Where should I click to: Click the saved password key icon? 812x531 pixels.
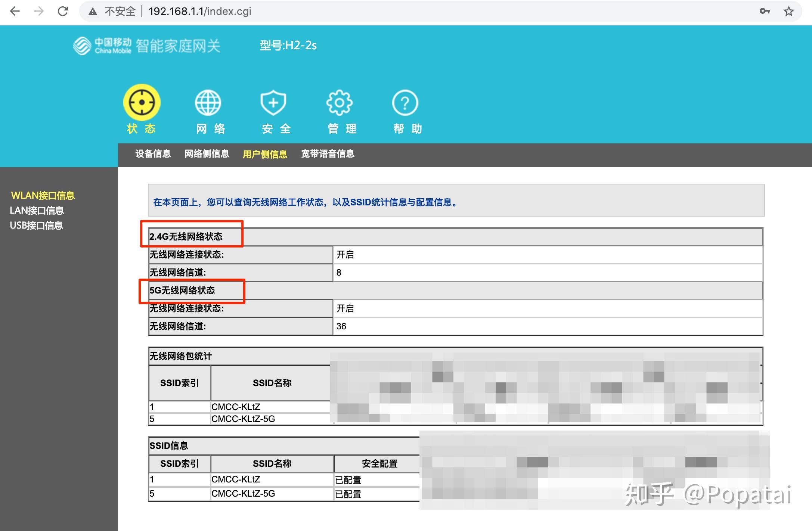765,11
